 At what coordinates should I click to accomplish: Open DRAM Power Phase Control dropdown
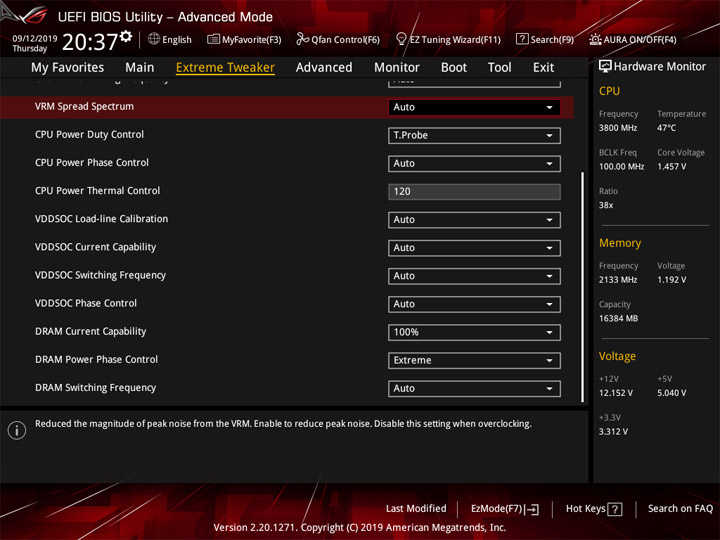point(474,360)
